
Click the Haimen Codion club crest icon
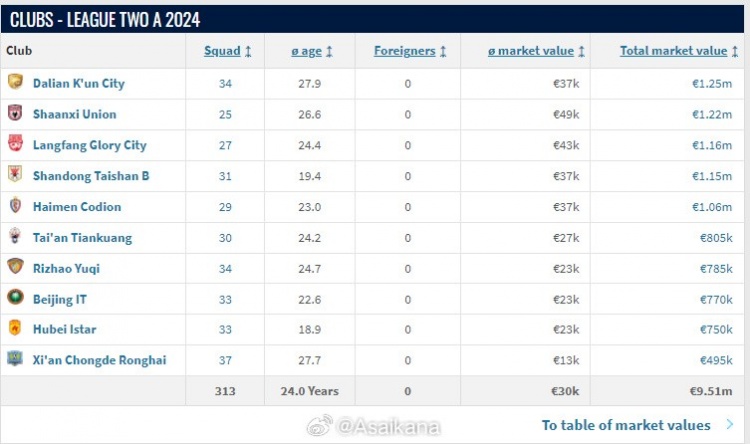(15, 207)
